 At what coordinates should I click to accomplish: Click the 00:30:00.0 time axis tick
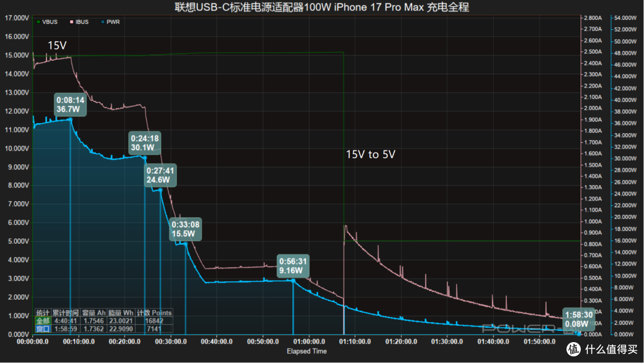tap(171, 342)
